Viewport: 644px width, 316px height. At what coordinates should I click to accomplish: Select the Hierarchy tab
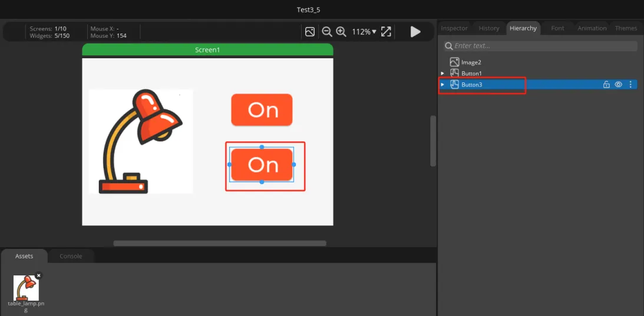click(x=523, y=28)
